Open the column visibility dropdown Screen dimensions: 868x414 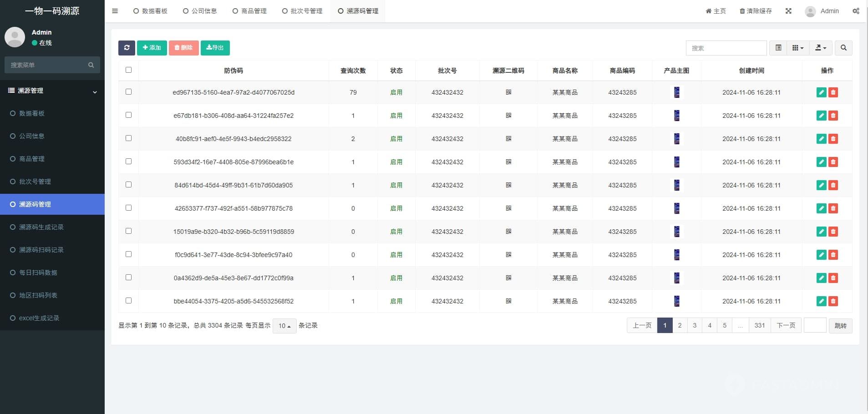(x=798, y=48)
